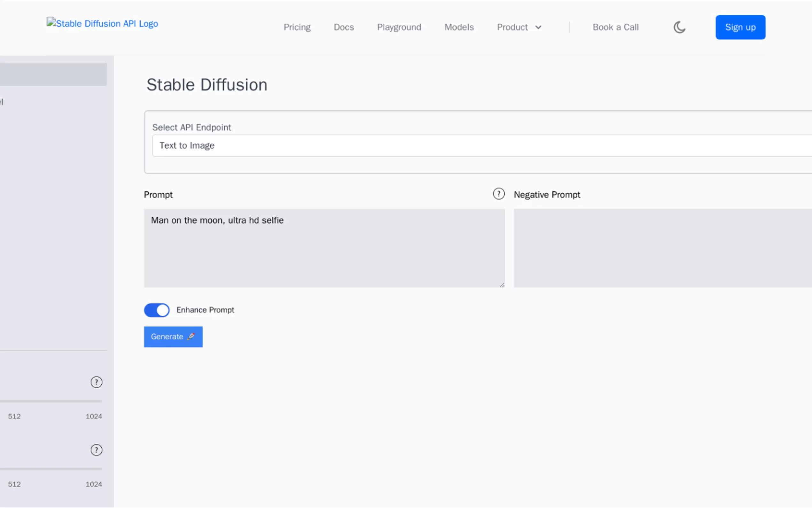Disable the Enhance Prompt toggle
Viewport: 812px width, 508px height.
point(156,310)
